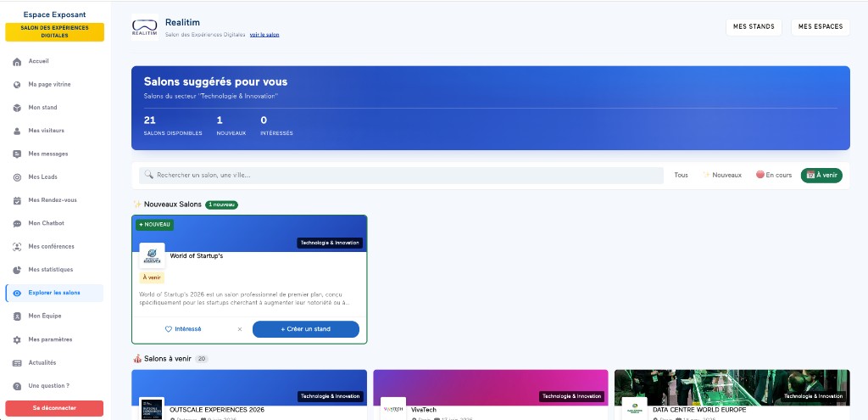The width and height of the screenshot is (868, 420).
Task: Click the chat icon beside Mes messages
Action: (17, 154)
